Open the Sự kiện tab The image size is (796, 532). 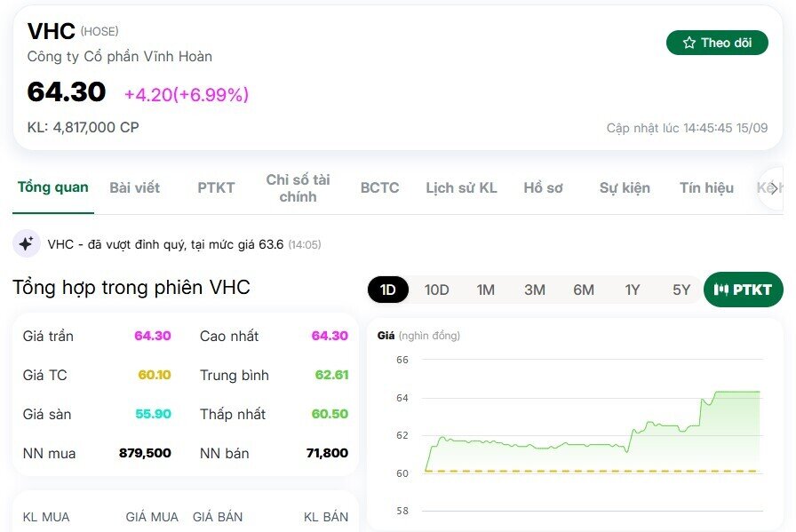coord(624,187)
